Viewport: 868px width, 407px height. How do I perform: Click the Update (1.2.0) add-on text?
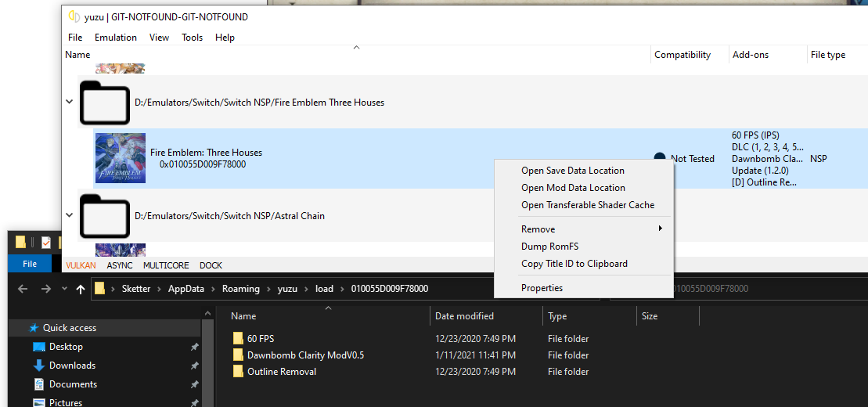coord(760,170)
